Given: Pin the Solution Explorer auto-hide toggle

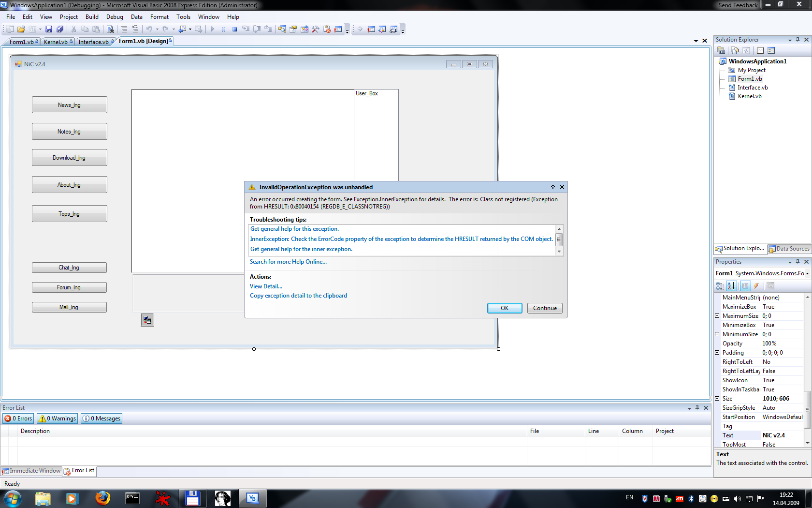Looking at the screenshot, I should click(798, 40).
